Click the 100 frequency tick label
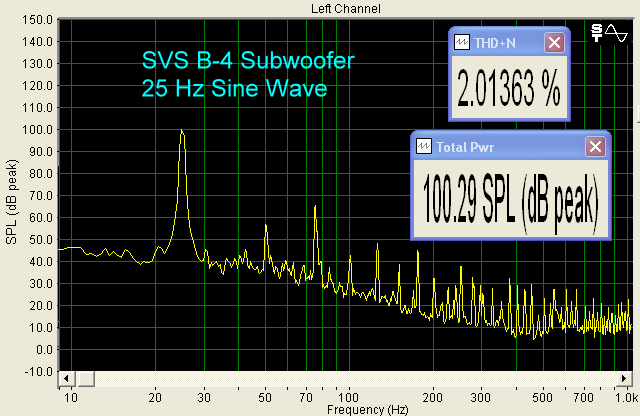This screenshot has height=416, width=640. click(x=349, y=397)
